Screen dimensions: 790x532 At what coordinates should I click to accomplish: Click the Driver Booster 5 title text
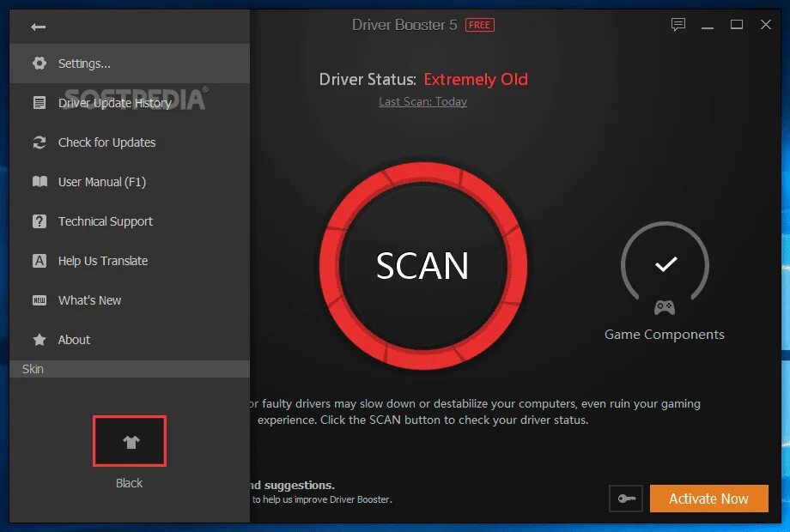coord(404,25)
